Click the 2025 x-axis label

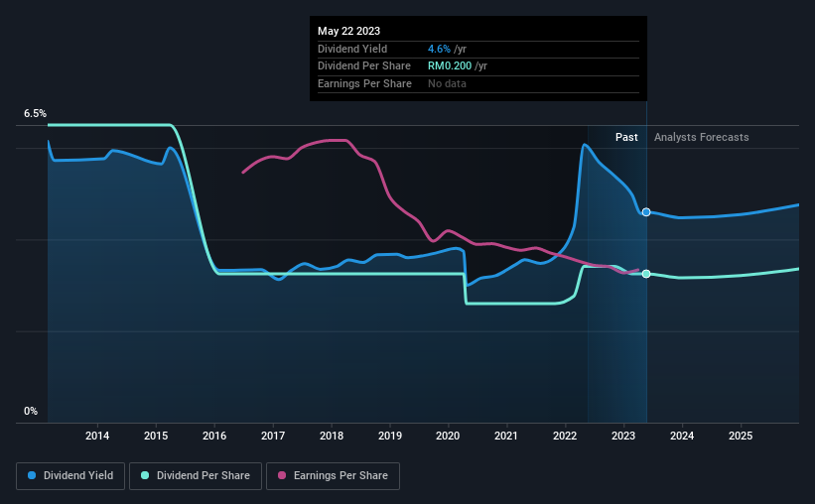point(741,436)
